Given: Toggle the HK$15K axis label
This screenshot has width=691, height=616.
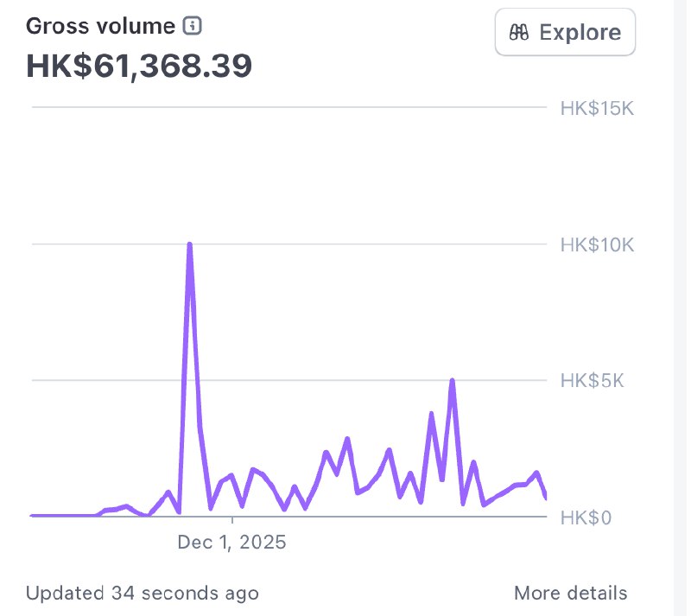Looking at the screenshot, I should pyautogui.click(x=597, y=109).
